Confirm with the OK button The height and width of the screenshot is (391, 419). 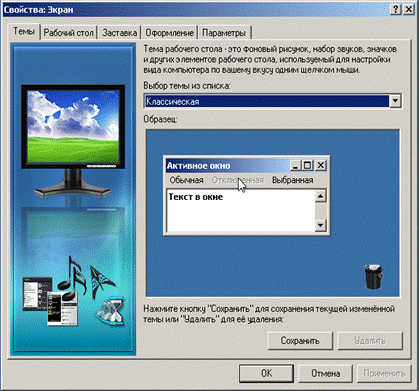pyautogui.click(x=266, y=373)
